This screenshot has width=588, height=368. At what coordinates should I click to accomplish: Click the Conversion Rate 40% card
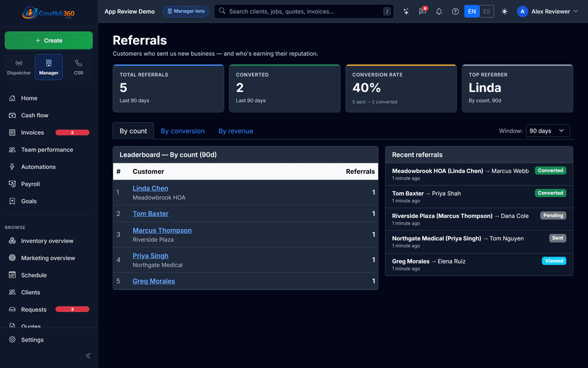[x=401, y=89]
